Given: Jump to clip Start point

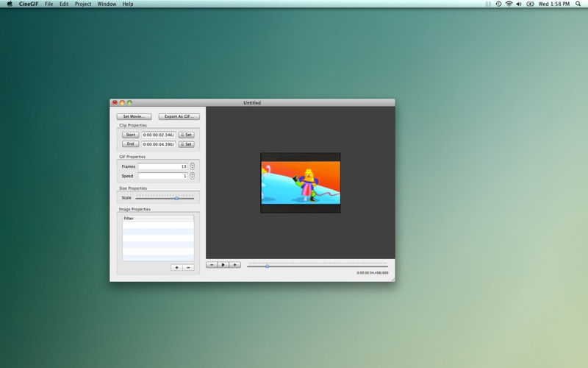Looking at the screenshot, I should pos(131,135).
